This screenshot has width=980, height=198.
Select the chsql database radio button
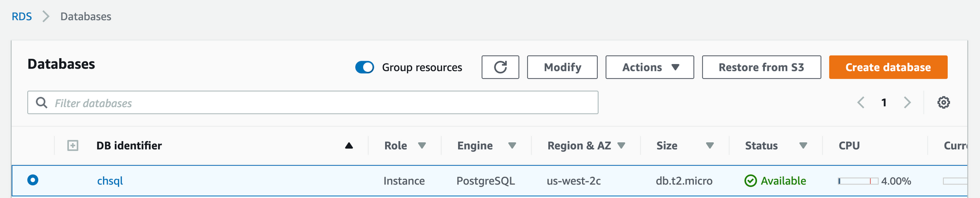(x=33, y=180)
